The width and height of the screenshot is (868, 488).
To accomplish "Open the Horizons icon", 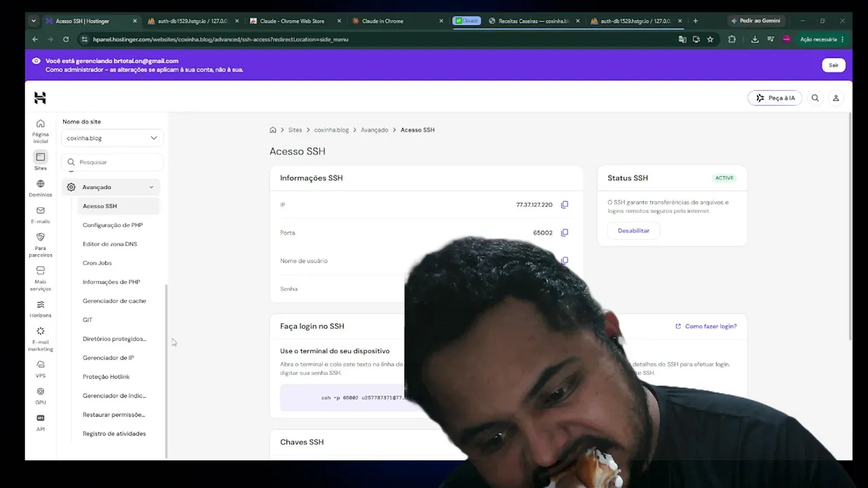I will (40, 304).
